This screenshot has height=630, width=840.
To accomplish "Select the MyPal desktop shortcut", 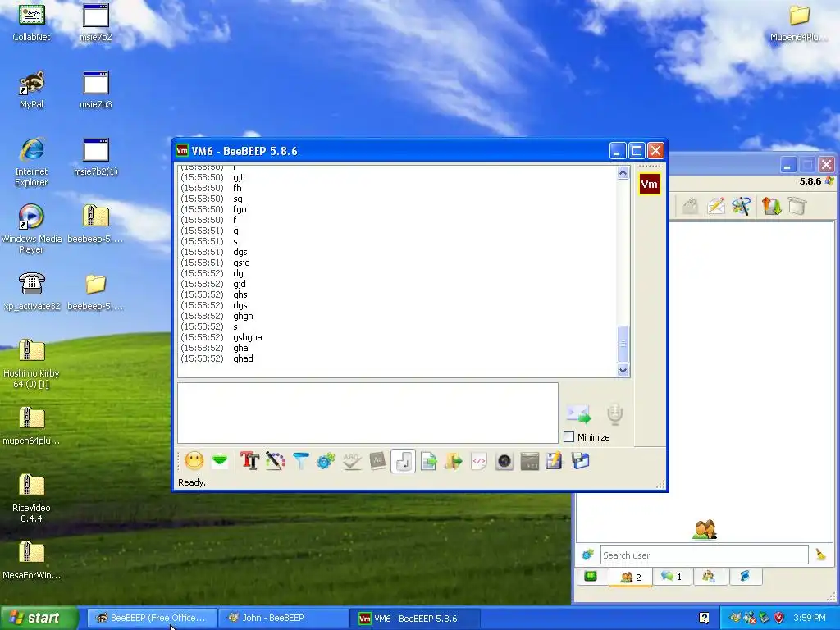I will (x=31, y=90).
